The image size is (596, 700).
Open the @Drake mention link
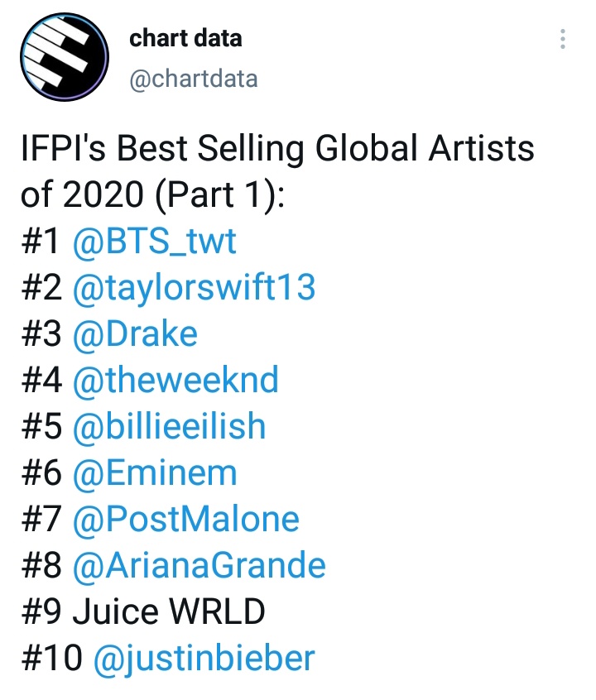click(x=135, y=333)
